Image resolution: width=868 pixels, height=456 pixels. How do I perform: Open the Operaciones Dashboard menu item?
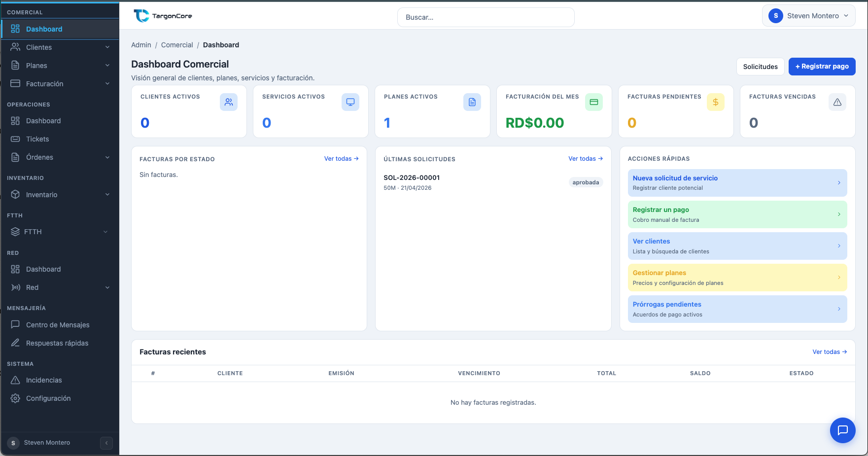[x=60, y=121]
